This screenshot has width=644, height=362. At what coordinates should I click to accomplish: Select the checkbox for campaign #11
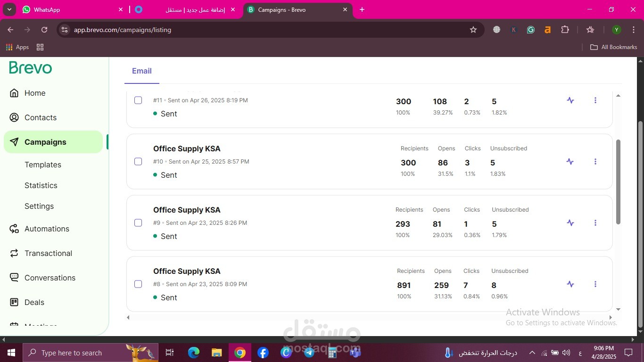coord(138,100)
